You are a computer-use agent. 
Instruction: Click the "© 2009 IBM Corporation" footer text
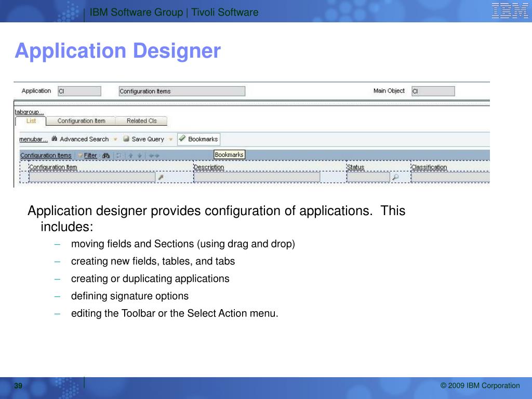tap(480, 385)
